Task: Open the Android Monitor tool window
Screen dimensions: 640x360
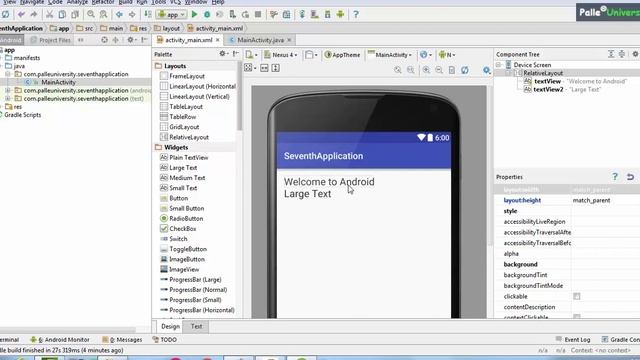Action: pos(60,340)
